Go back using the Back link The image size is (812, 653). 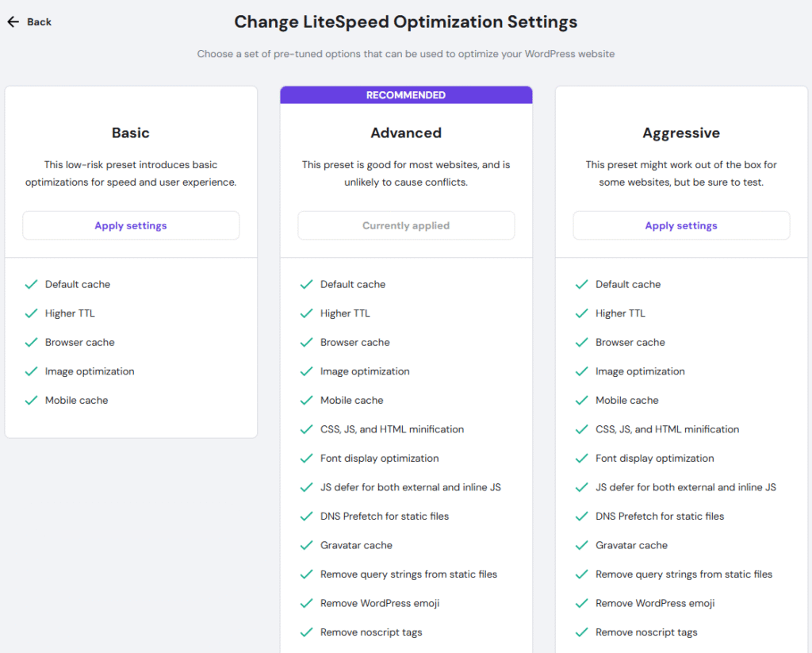point(39,22)
